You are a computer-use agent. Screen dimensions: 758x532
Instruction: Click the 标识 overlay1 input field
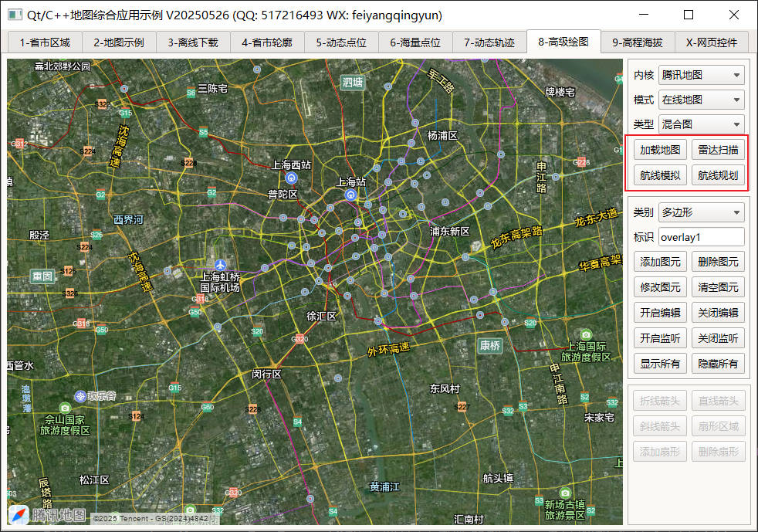(x=701, y=237)
